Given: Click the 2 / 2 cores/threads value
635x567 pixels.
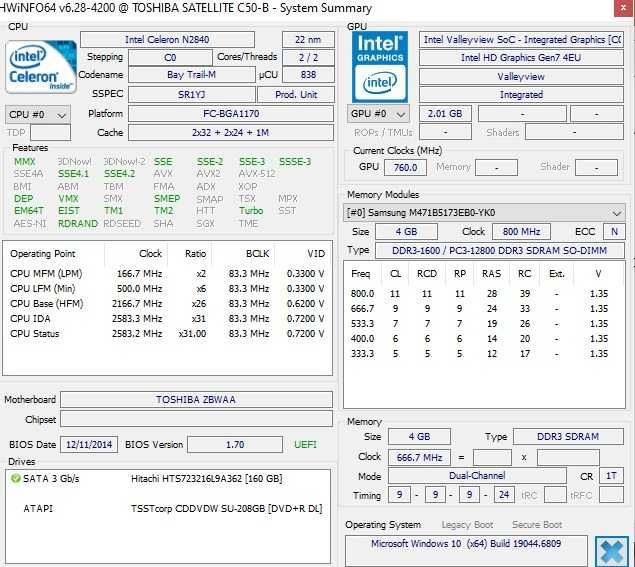Looking at the screenshot, I should point(308,58).
